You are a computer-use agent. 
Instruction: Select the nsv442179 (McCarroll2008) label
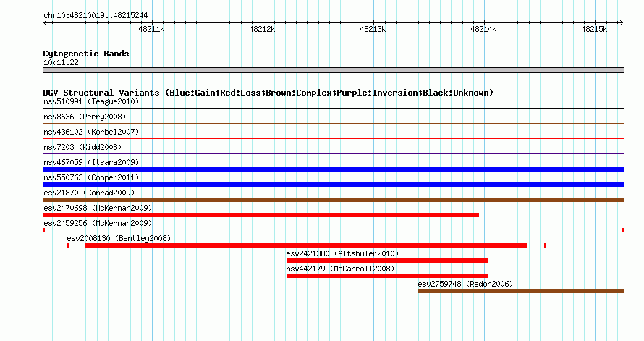341,269
